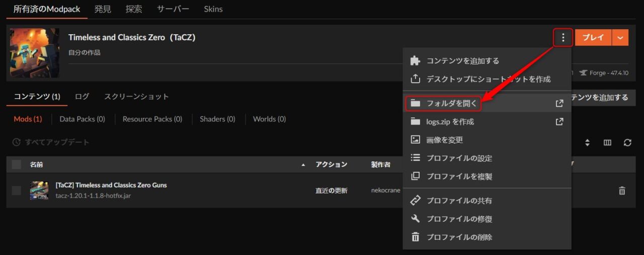Switch to the コンテンツ (1) tab

(x=37, y=97)
